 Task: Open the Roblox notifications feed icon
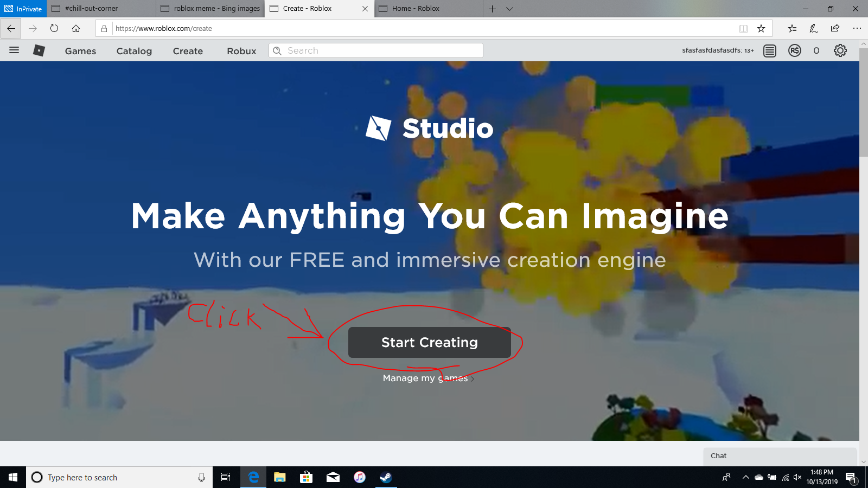click(769, 51)
